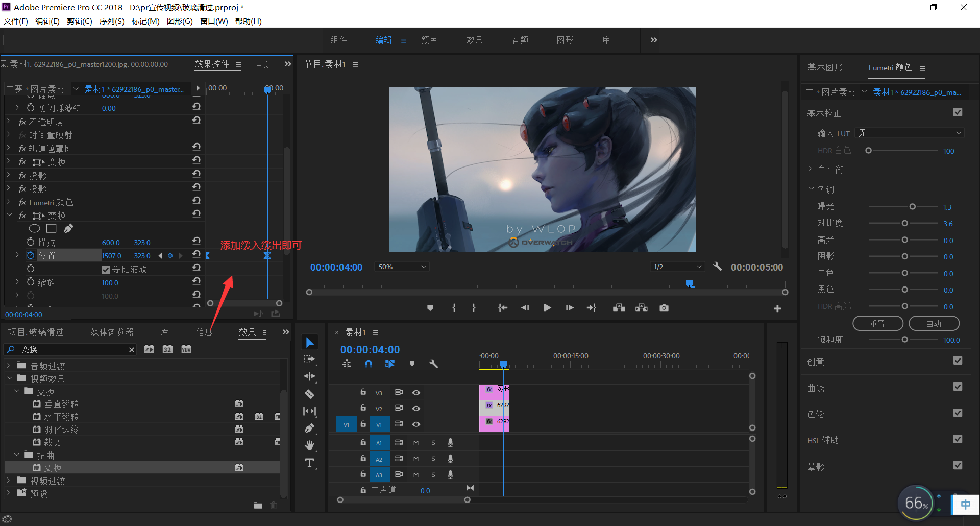Hide track V3 output eye
This screenshot has height=526, width=980.
point(416,393)
